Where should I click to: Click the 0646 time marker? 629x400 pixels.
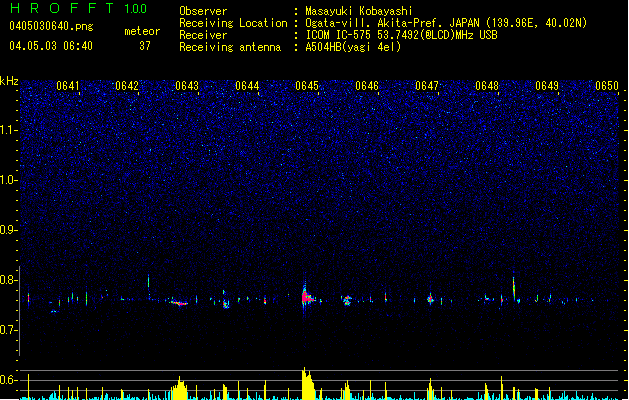pyautogui.click(x=367, y=86)
